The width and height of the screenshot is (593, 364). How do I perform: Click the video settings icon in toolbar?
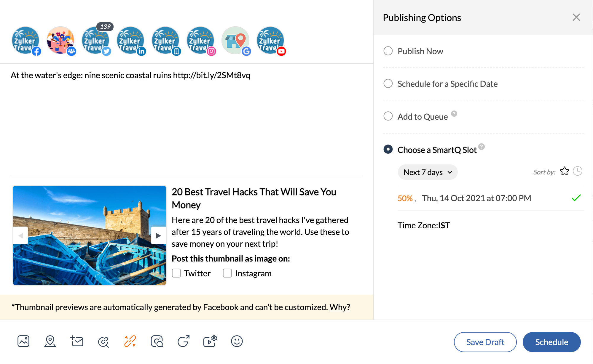coord(210,341)
